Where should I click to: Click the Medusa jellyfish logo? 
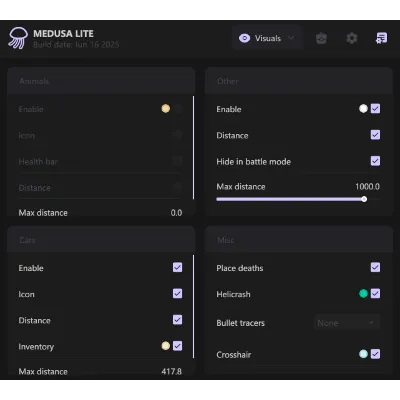[x=18, y=38]
